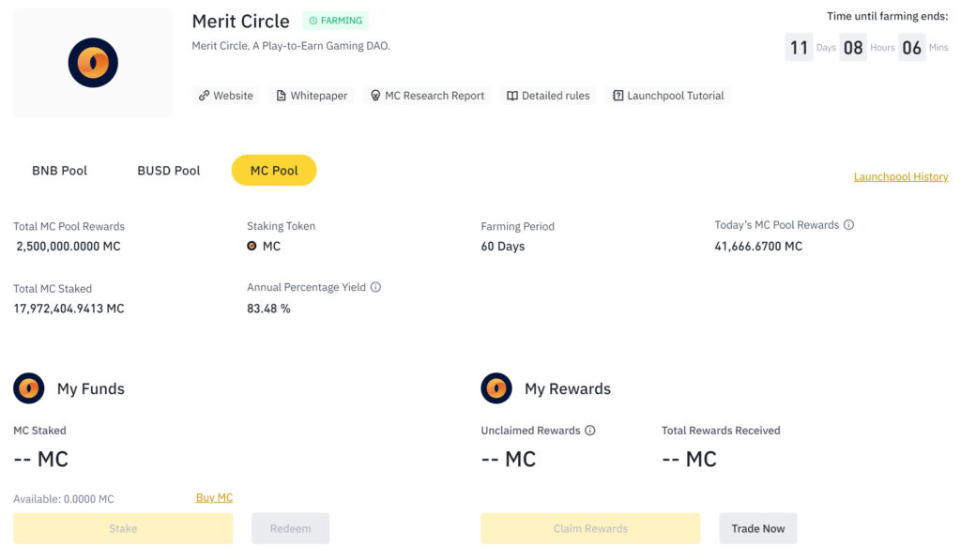961x560 pixels.
Task: Click the Redeem button
Action: point(291,528)
